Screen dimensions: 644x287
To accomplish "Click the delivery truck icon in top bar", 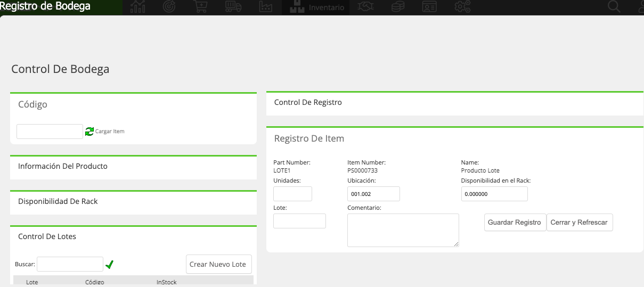I will point(233,7).
